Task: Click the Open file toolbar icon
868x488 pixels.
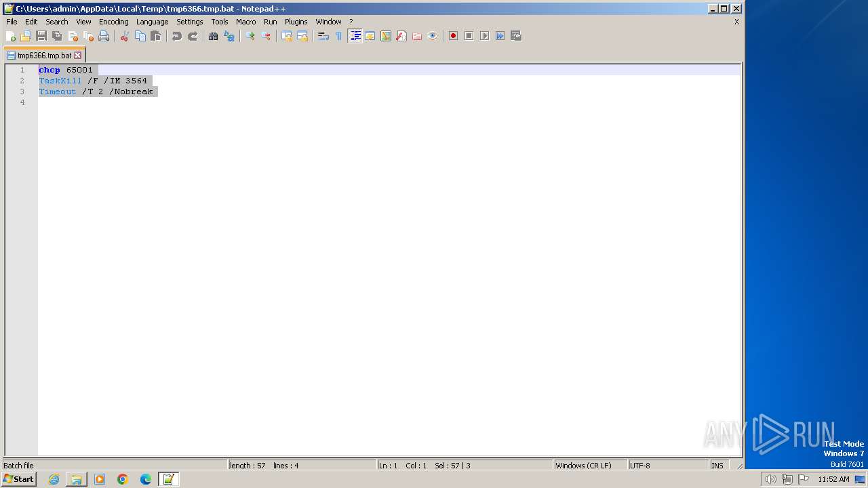Action: (26, 36)
